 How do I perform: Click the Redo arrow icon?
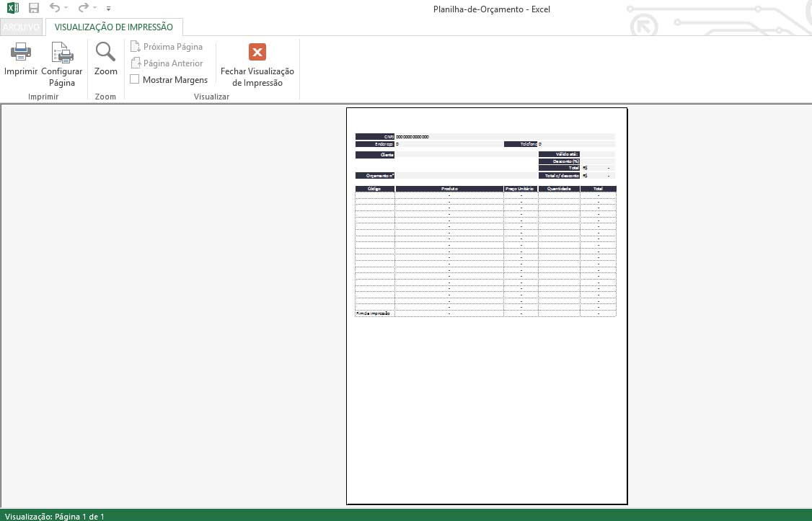point(83,9)
